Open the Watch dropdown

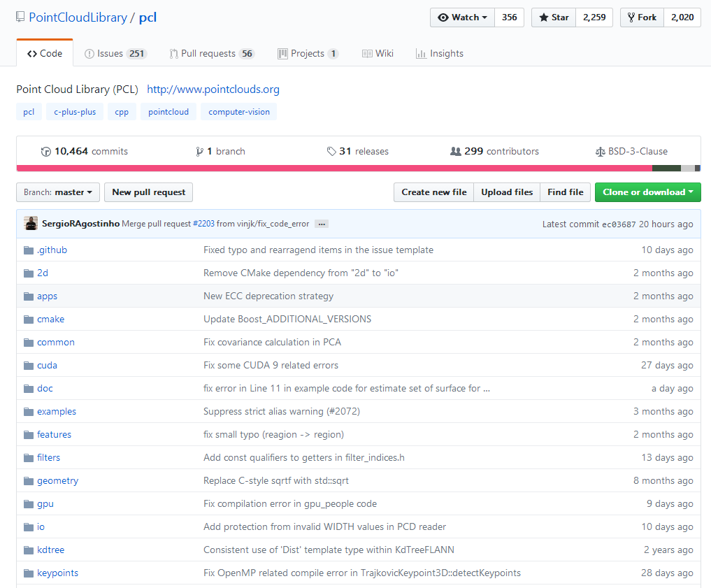tap(462, 17)
